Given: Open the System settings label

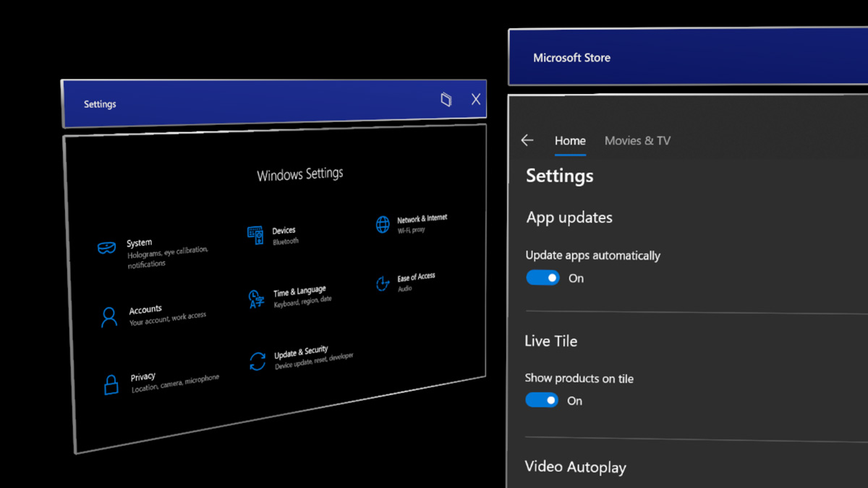Looking at the screenshot, I should (139, 243).
